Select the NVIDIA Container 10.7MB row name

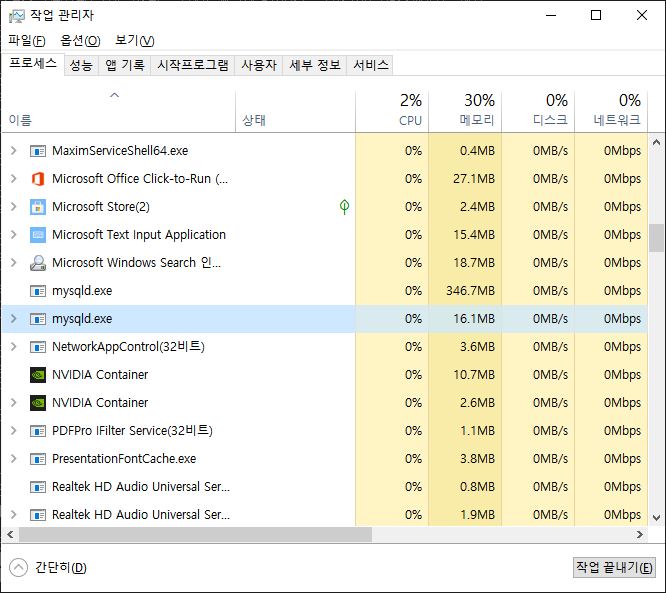100,375
